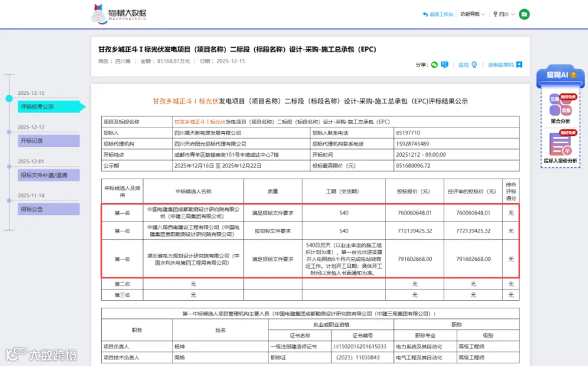The height and width of the screenshot is (366, 588).
Task: Open the 投标人报价分析 document icon
Action: click(561, 144)
